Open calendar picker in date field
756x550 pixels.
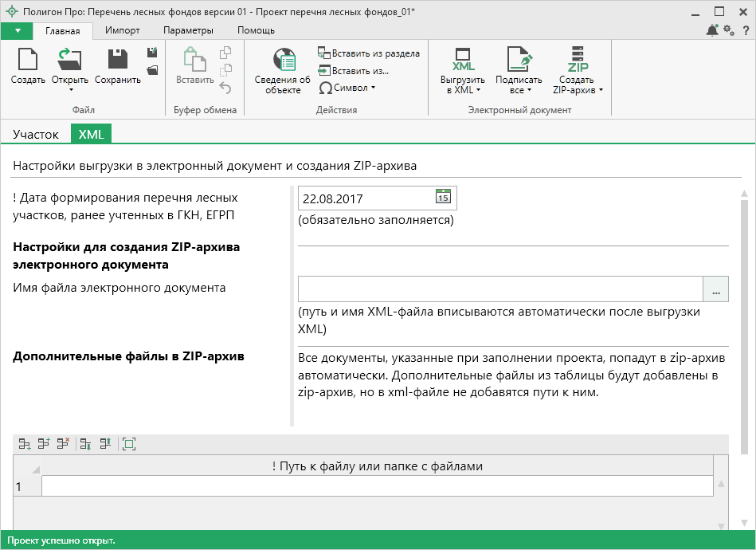pyautogui.click(x=444, y=198)
